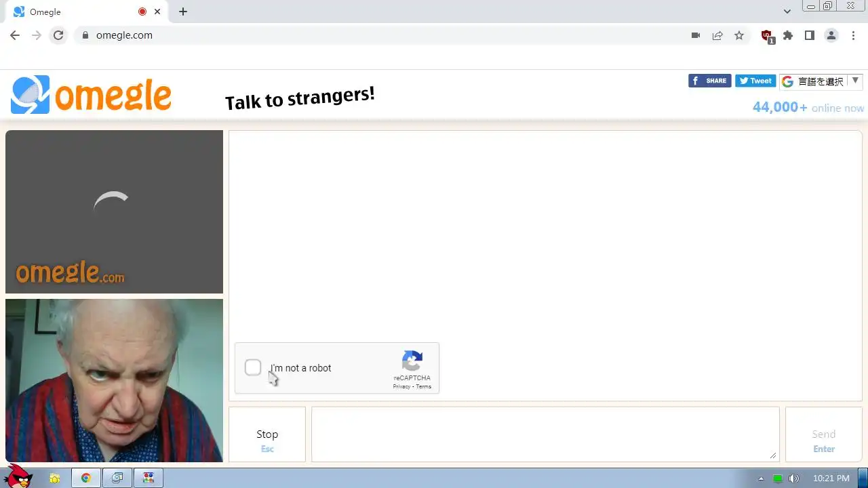Open the Google language selection dropdown
The height and width of the screenshot is (488, 868).
[x=821, y=81]
